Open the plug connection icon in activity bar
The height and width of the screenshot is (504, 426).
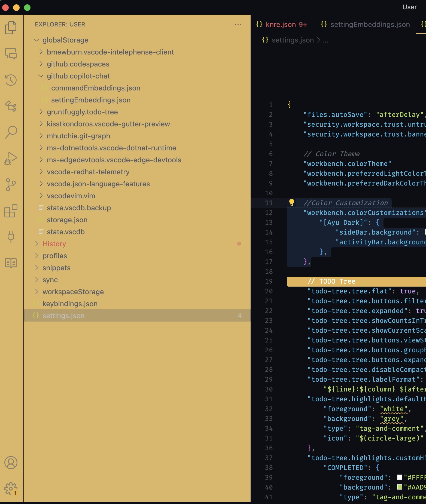[x=11, y=237]
